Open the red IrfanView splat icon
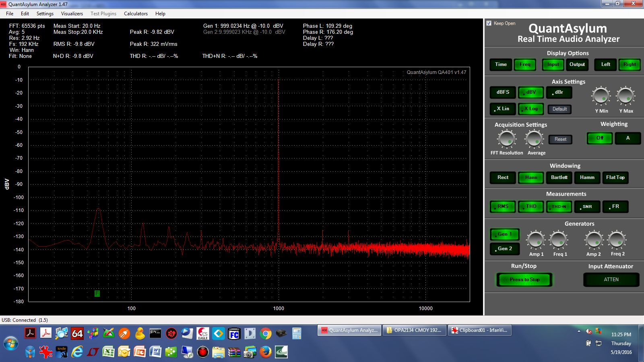644x362 pixels. [46, 352]
